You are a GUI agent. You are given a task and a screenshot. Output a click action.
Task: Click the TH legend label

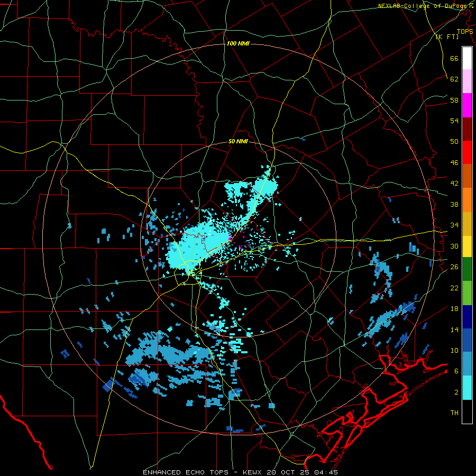[454, 413]
